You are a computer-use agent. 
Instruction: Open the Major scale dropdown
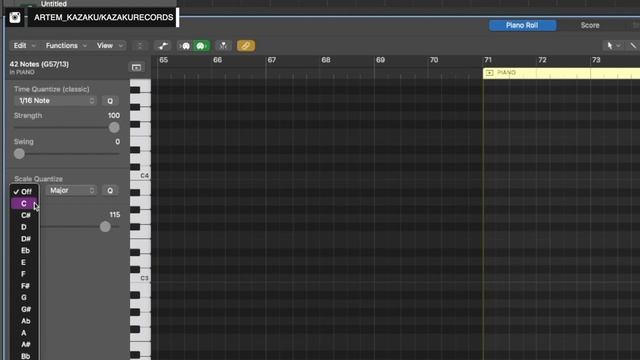click(x=71, y=191)
